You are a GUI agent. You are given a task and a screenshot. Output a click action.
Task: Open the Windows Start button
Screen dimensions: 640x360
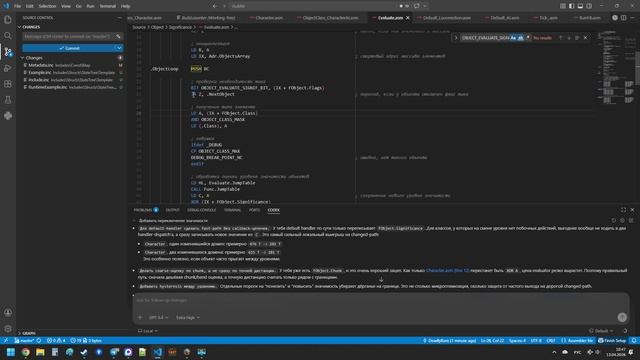point(11,352)
